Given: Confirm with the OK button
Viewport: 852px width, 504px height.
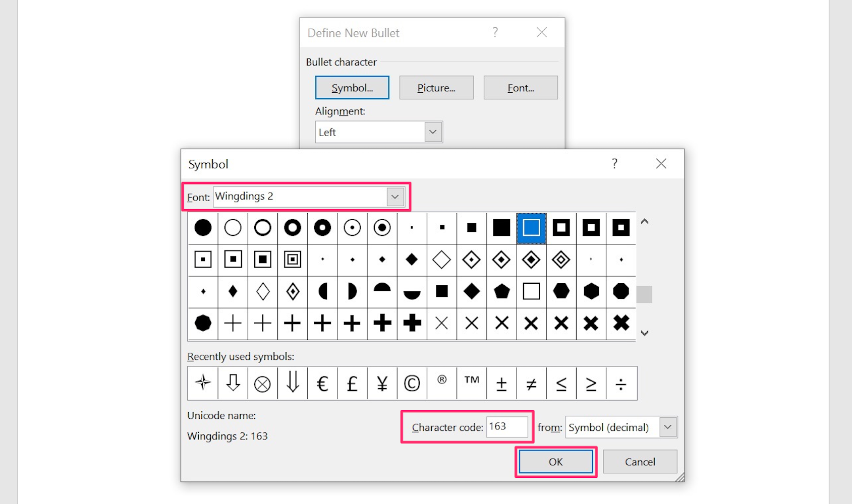Looking at the screenshot, I should (556, 462).
